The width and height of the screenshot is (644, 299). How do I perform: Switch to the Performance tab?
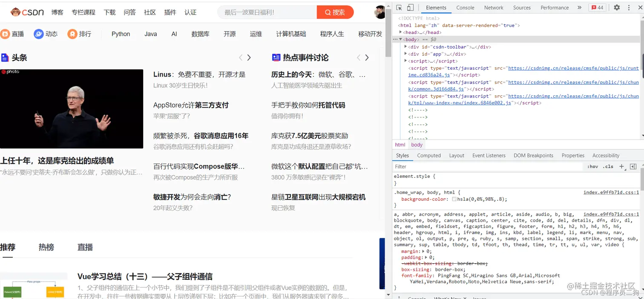coord(555,8)
